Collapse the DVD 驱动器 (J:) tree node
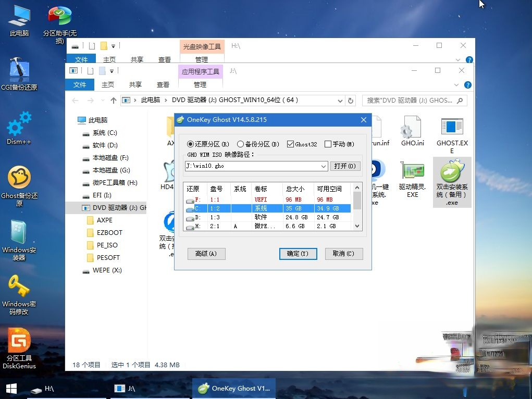 click(x=77, y=207)
